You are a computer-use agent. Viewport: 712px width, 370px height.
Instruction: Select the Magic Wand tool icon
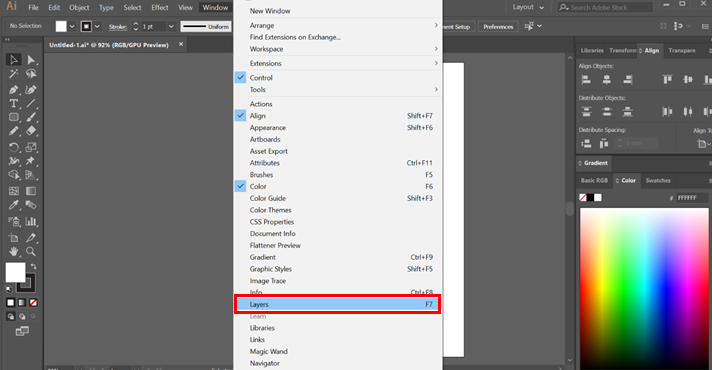14,74
